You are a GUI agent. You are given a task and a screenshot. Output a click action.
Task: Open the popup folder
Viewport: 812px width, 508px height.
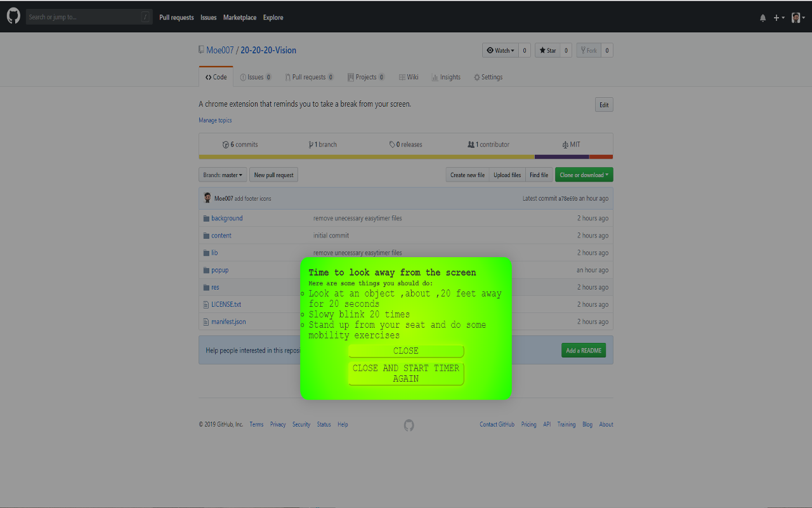tap(220, 270)
